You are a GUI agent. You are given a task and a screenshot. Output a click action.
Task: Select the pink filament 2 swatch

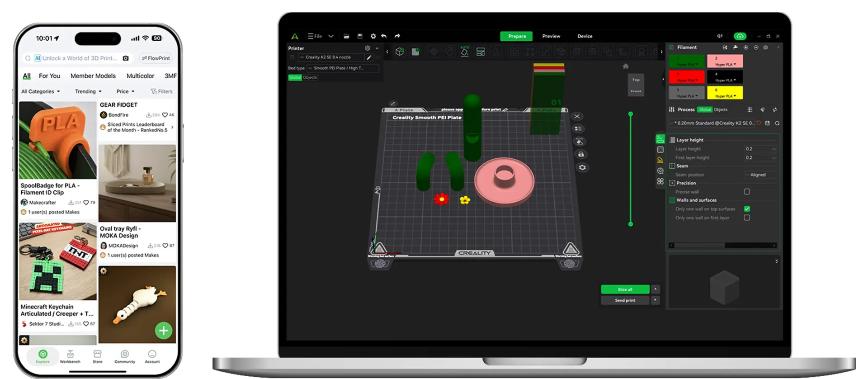(x=725, y=61)
